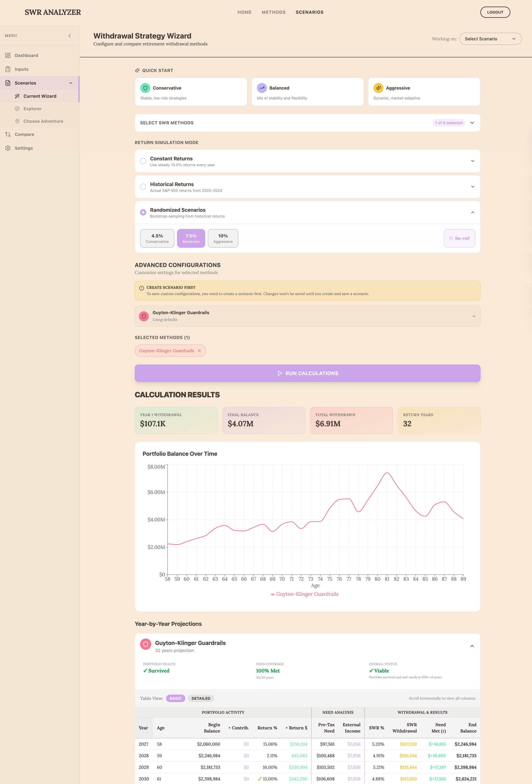This screenshot has width=532, height=784.
Task: Expand the Select SWR Methods section
Action: (x=472, y=123)
